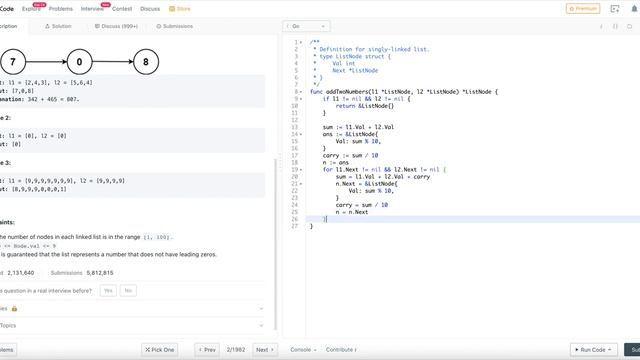The width and height of the screenshot is (640, 360).
Task: Click the description panel vertical scrollbar
Action: (x=276, y=244)
